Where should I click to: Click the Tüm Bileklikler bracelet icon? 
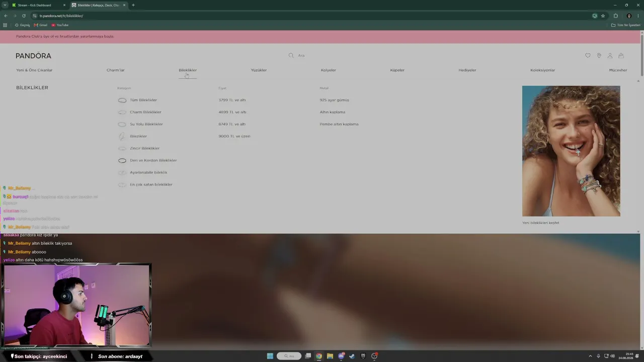122,100
